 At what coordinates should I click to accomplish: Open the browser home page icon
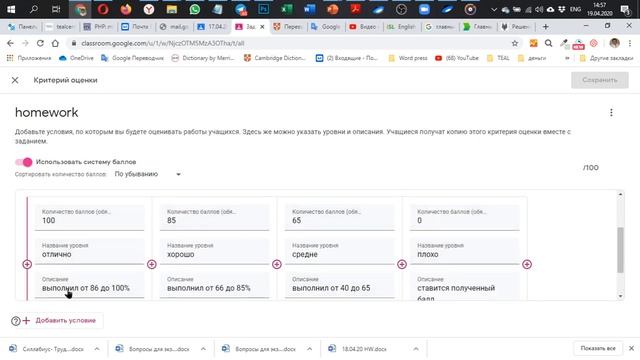click(x=55, y=43)
